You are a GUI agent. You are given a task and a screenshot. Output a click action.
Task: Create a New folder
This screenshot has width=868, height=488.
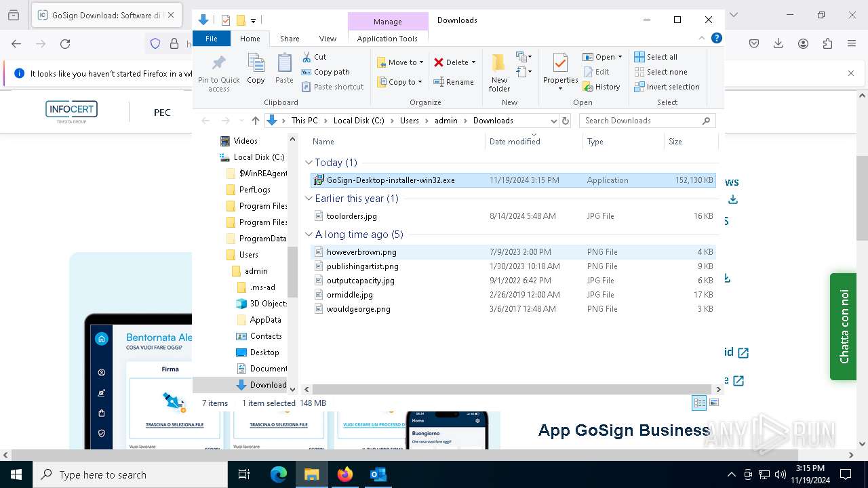coord(499,73)
